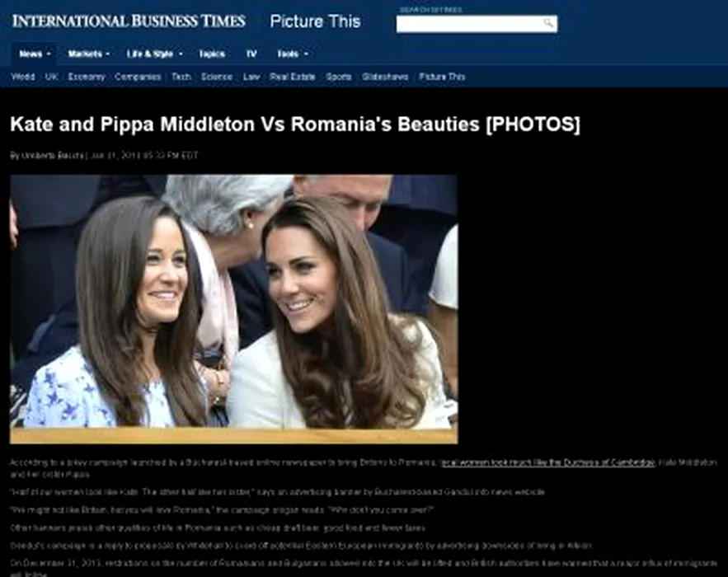Expand the News dropdown menu
728x577 pixels.
pos(35,54)
